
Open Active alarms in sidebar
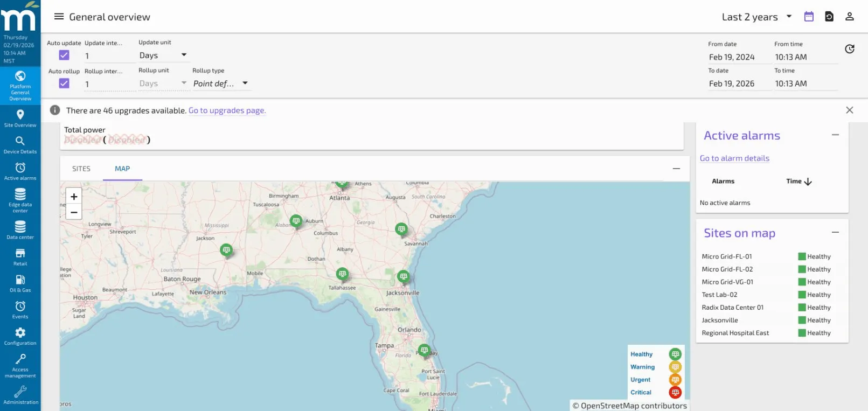click(x=20, y=171)
